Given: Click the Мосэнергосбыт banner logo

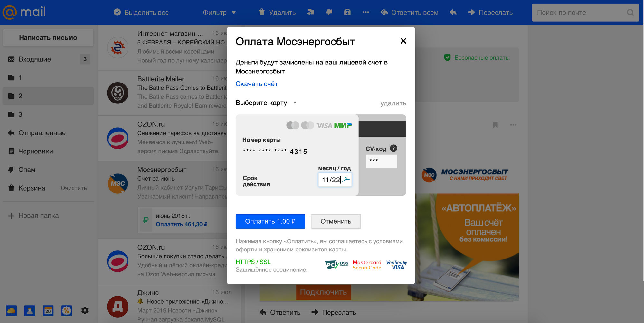Looking at the screenshot, I should pos(465,175).
